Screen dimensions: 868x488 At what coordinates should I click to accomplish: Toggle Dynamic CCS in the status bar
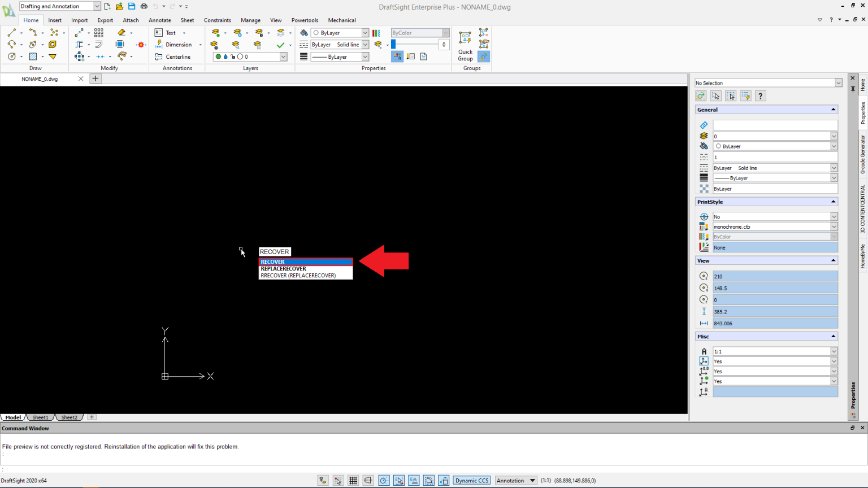[x=471, y=480]
